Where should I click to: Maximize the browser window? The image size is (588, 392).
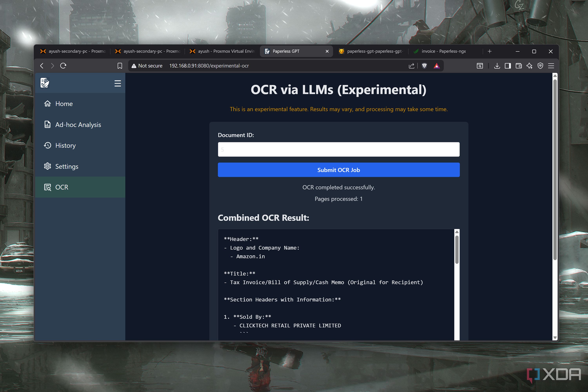tap(534, 51)
